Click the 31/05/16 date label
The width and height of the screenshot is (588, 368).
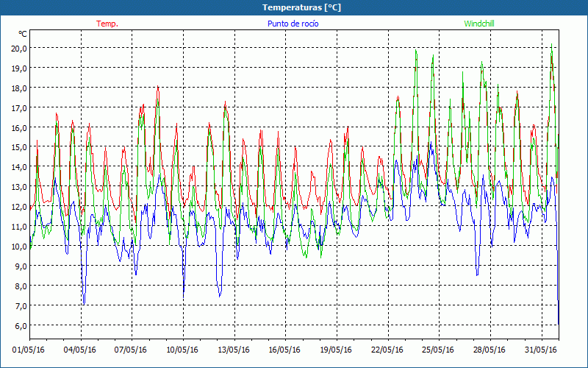click(541, 350)
